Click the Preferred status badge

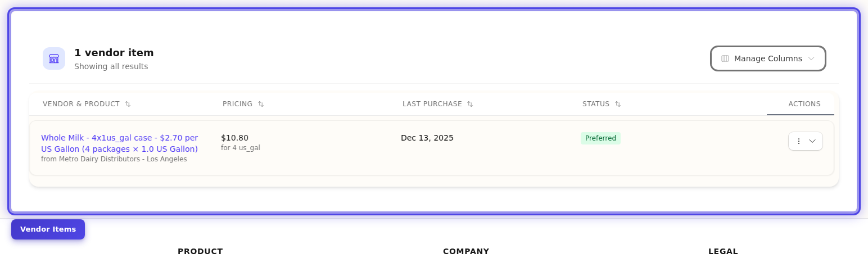click(x=600, y=138)
